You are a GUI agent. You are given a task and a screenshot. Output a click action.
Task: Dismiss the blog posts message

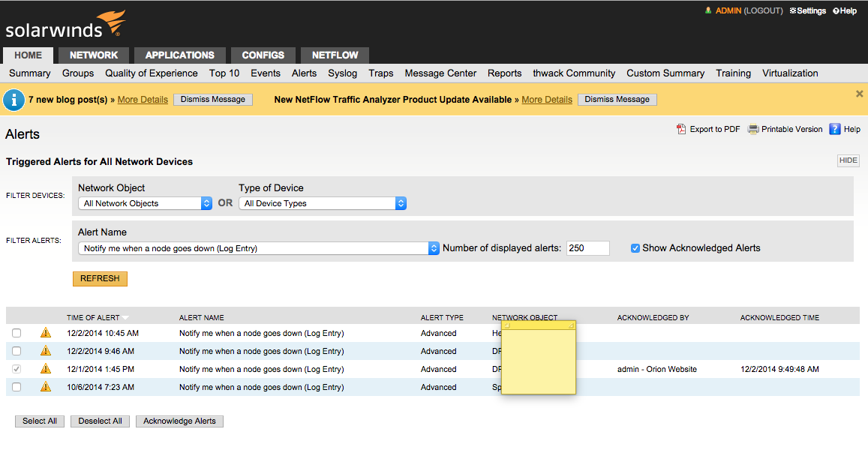(213, 100)
